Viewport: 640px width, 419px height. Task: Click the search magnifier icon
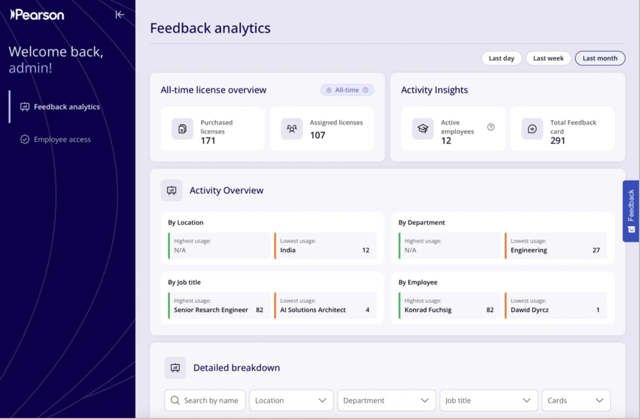pyautogui.click(x=175, y=400)
